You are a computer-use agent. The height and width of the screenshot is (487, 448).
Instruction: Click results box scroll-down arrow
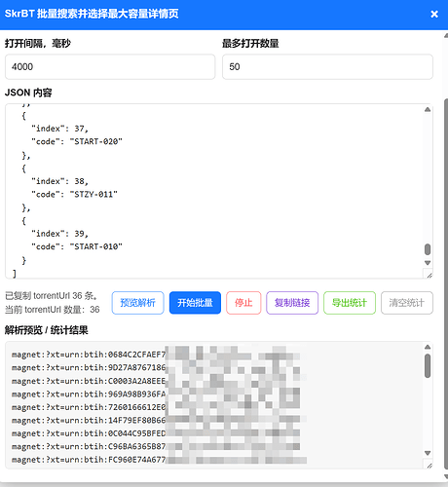pyautogui.click(x=428, y=453)
